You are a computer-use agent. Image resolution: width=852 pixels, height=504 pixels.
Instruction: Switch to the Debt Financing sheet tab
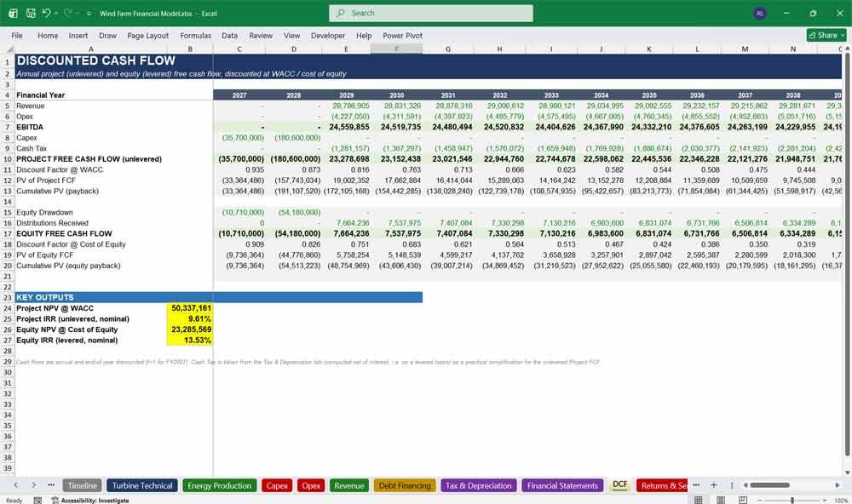point(405,485)
